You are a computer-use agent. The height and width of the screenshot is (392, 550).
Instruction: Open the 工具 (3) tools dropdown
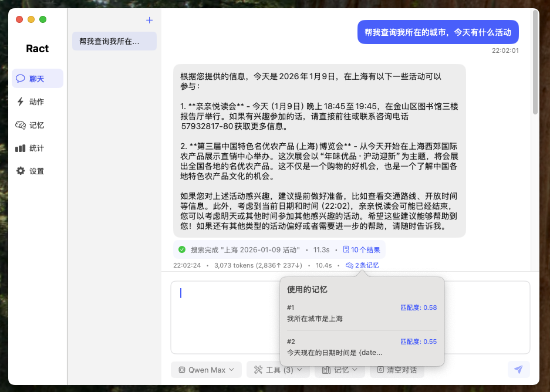pos(278,370)
